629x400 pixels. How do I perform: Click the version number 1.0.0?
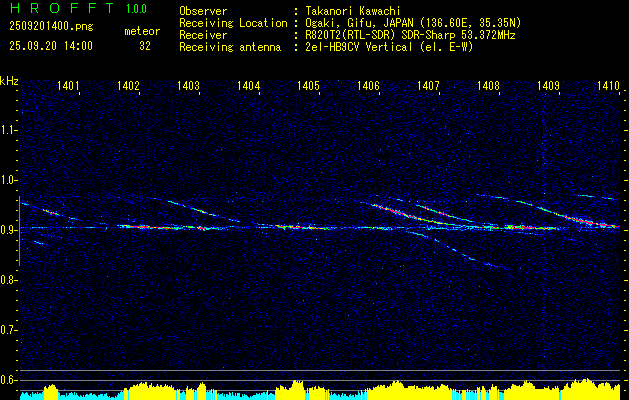click(136, 8)
